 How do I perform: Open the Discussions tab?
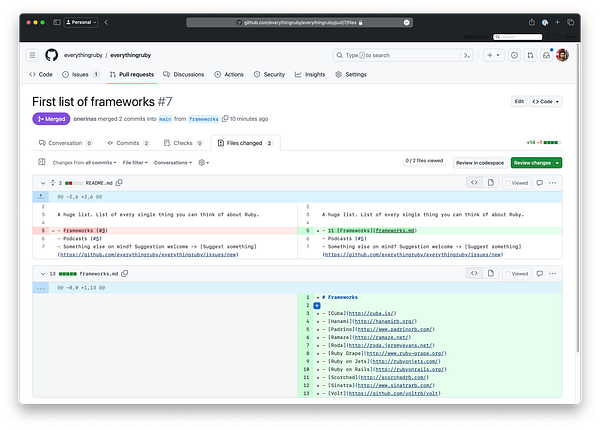[x=184, y=74]
